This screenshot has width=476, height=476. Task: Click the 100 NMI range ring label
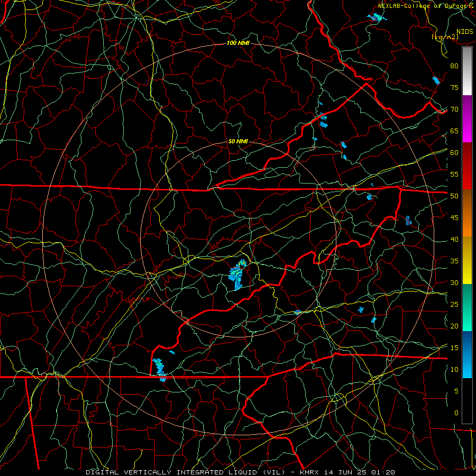click(x=238, y=43)
